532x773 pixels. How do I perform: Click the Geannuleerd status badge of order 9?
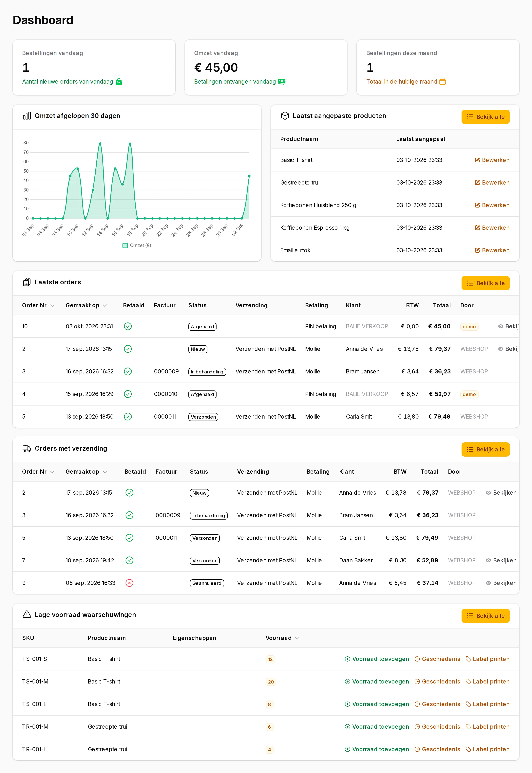(x=207, y=583)
